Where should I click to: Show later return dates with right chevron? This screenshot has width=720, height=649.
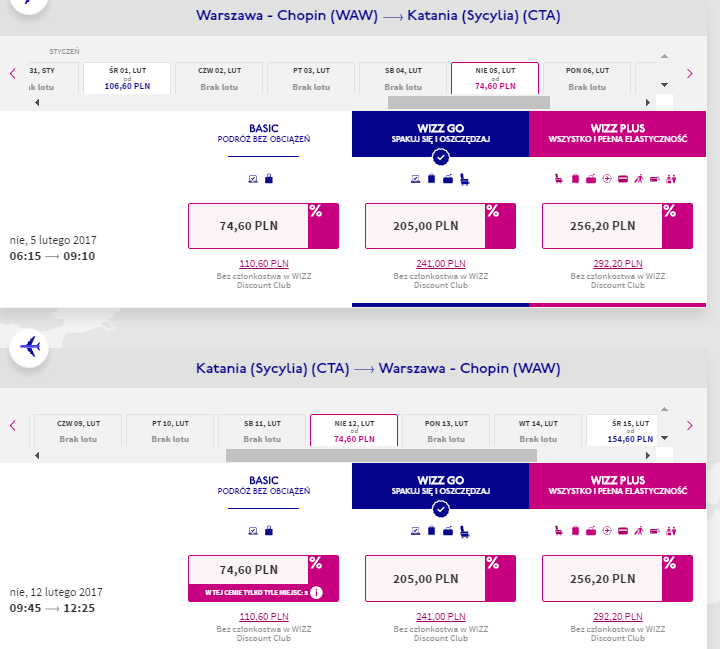coord(689,425)
